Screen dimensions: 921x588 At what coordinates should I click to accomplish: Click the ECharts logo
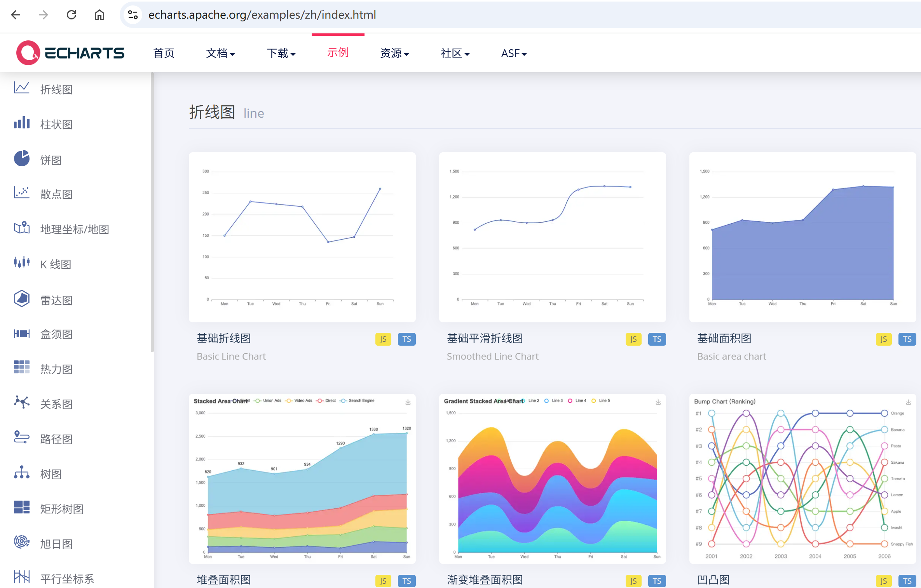click(x=70, y=53)
